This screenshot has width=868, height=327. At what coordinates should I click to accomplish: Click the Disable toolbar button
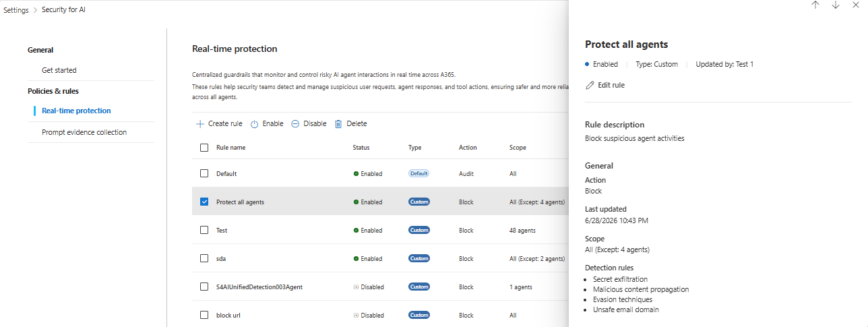tap(309, 124)
